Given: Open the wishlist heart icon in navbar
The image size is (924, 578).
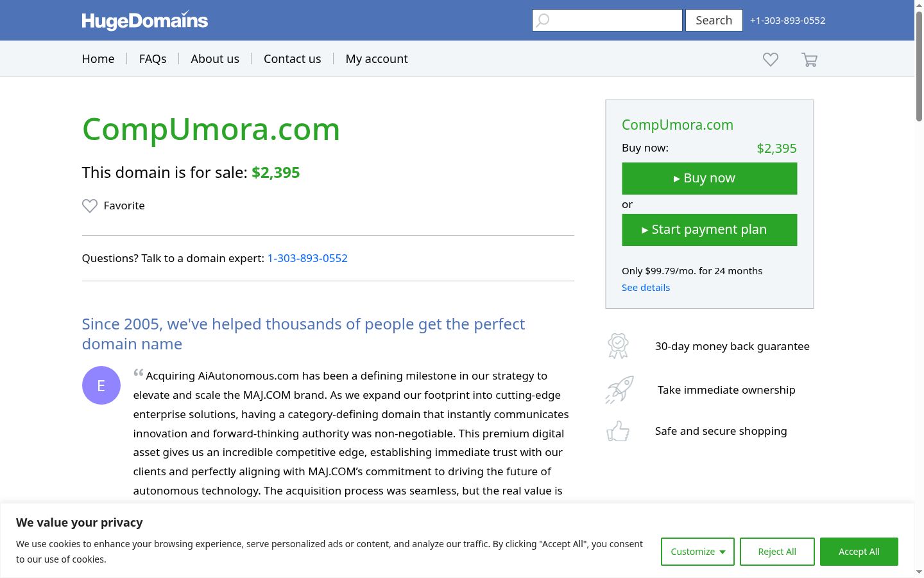Looking at the screenshot, I should pos(771,59).
